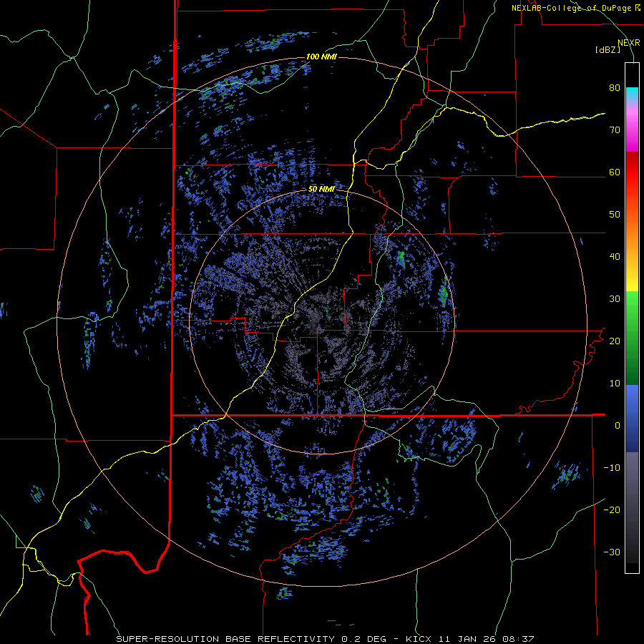Image resolution: width=644 pixels, height=644 pixels.
Task: Click the 80 value on dBZ scale
Action: tap(615, 88)
